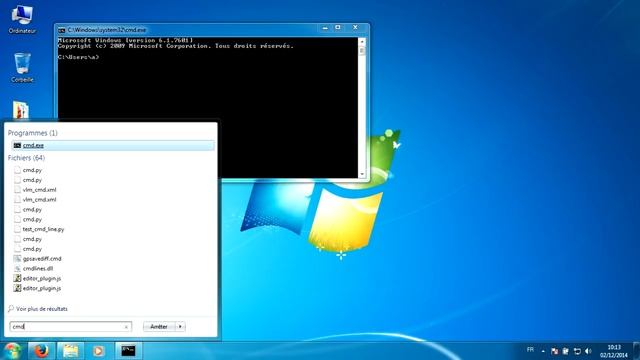The width and height of the screenshot is (640, 360).
Task: Click the Show desktop strip
Action: [636, 351]
